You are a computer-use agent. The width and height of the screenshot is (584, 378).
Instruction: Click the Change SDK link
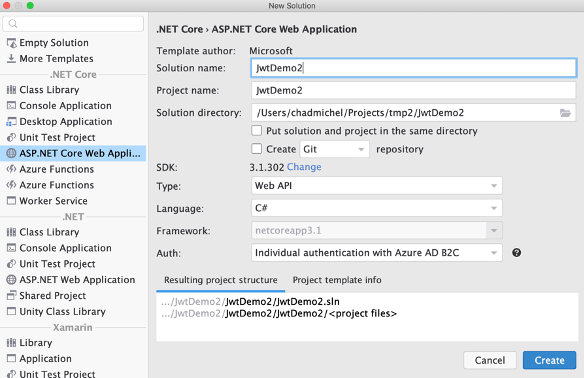[x=304, y=167]
